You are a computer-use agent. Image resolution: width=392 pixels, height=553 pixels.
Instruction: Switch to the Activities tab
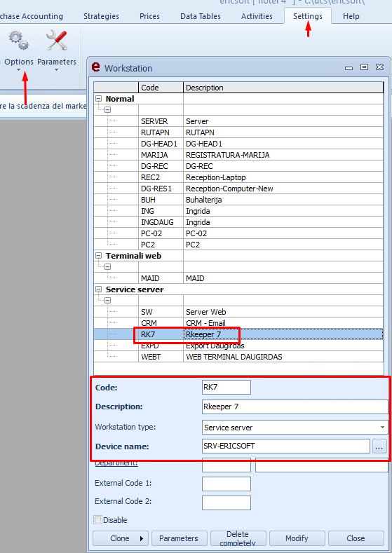coord(257,16)
